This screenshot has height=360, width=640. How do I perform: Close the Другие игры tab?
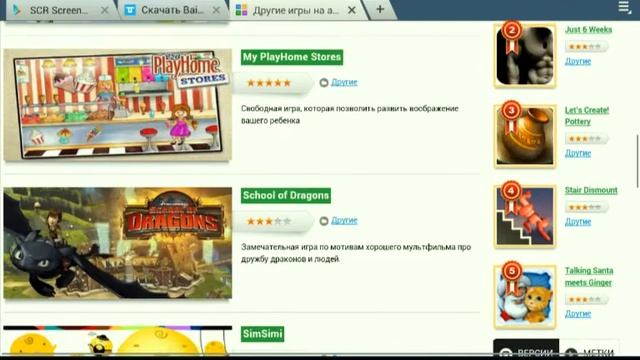tap(351, 10)
